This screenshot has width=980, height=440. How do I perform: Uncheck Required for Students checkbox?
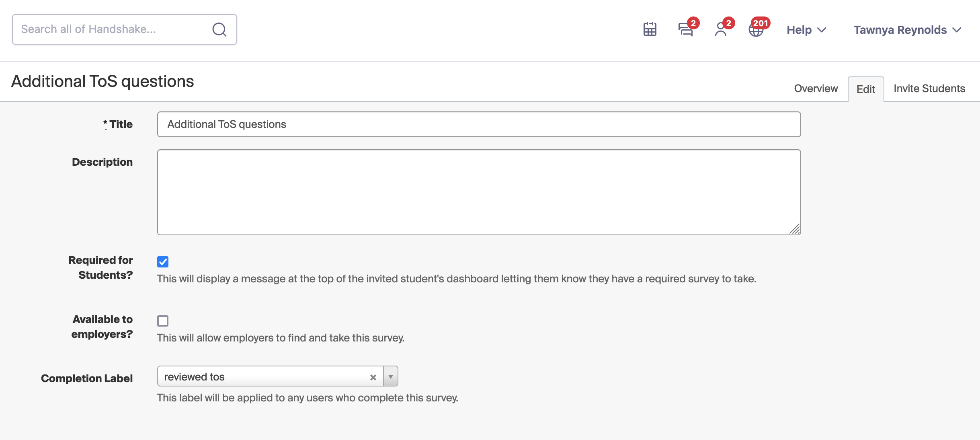[163, 262]
